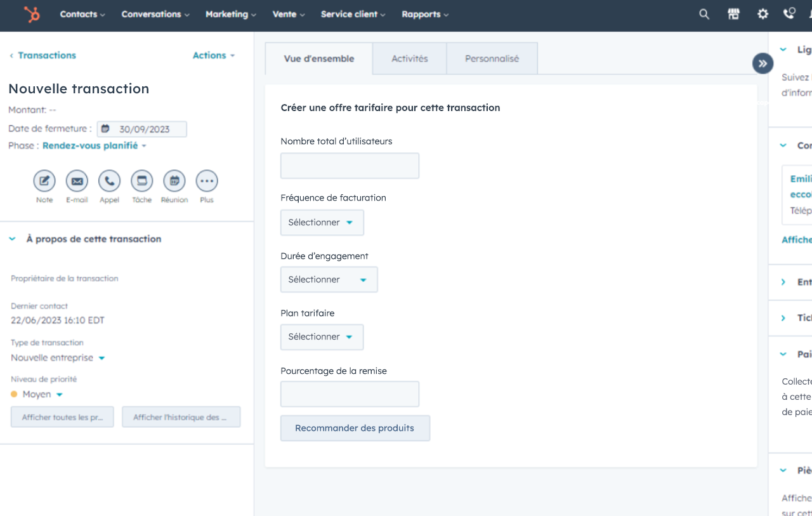Click the Appel phone icon
812x516 pixels.
coord(109,182)
